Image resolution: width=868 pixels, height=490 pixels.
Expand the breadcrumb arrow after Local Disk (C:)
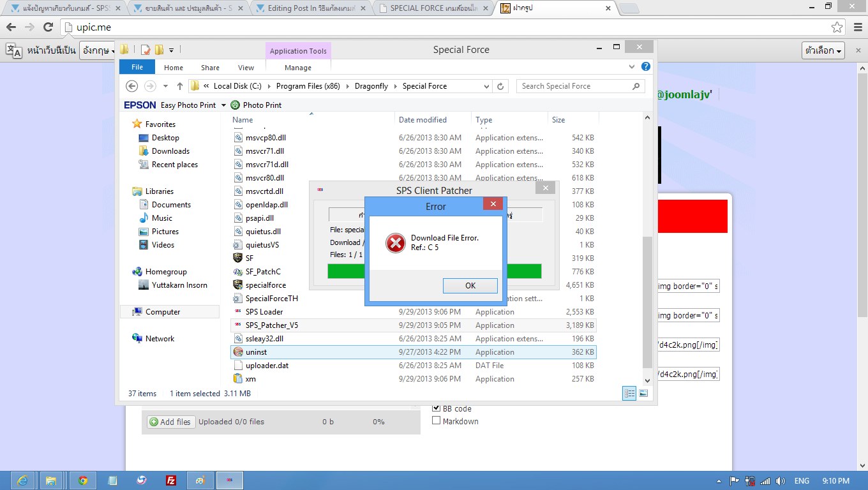pyautogui.click(x=270, y=86)
